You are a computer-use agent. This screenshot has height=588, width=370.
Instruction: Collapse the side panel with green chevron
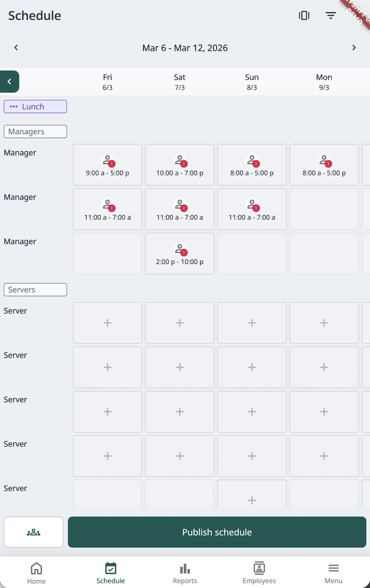coord(9,82)
